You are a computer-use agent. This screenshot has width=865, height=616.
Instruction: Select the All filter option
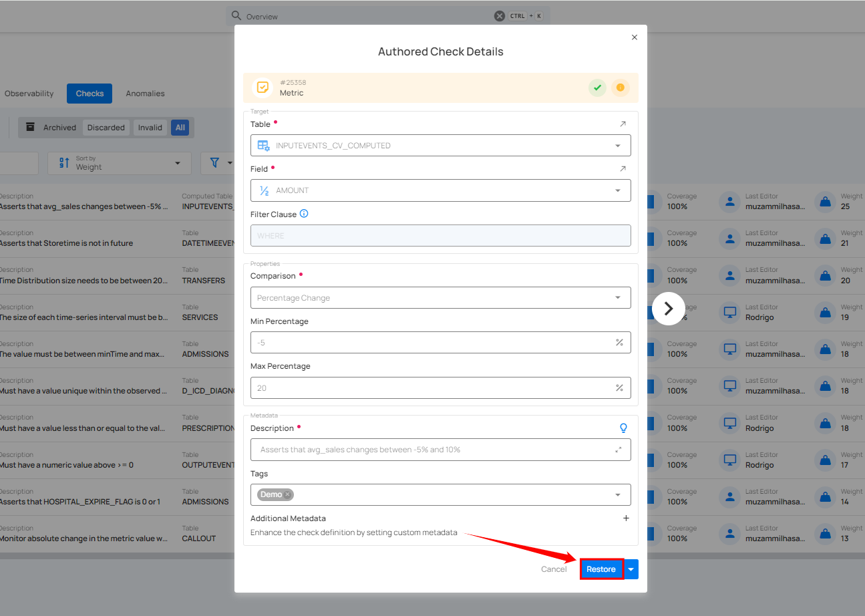point(180,128)
